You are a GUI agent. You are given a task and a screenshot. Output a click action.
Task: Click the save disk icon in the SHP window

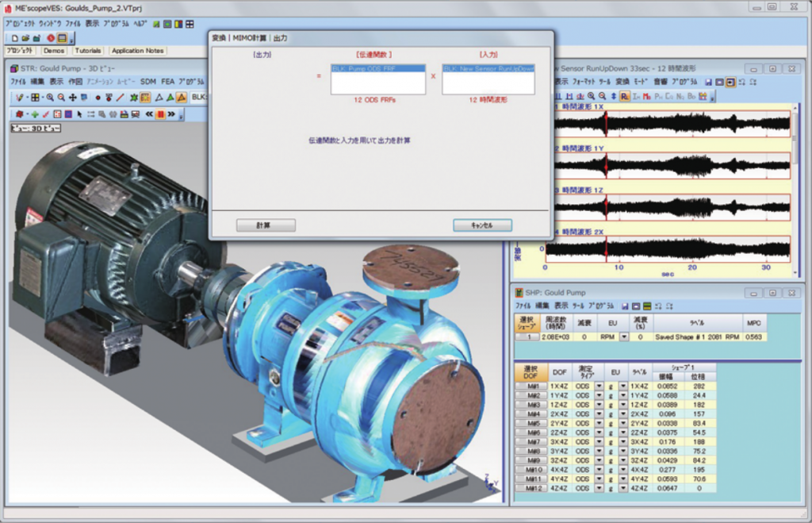(625, 306)
